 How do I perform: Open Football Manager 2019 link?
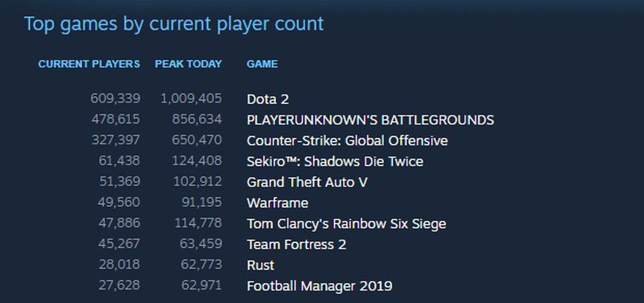point(319,286)
